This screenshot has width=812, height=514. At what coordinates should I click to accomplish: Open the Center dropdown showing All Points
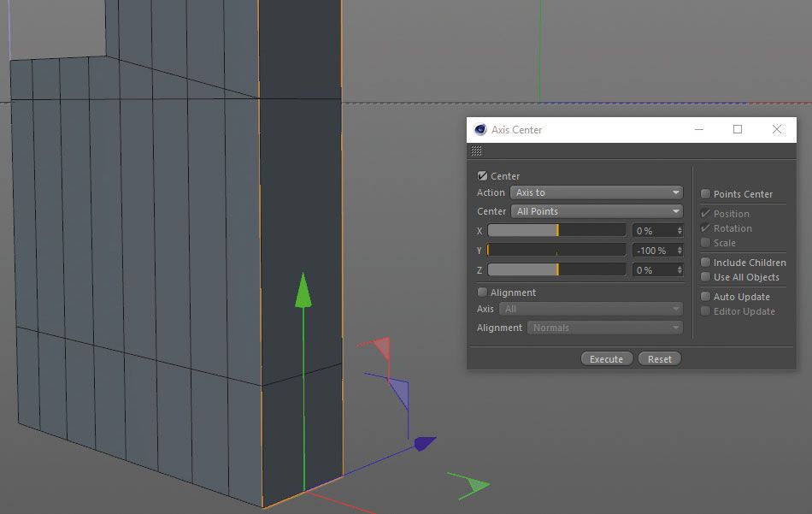(x=595, y=211)
